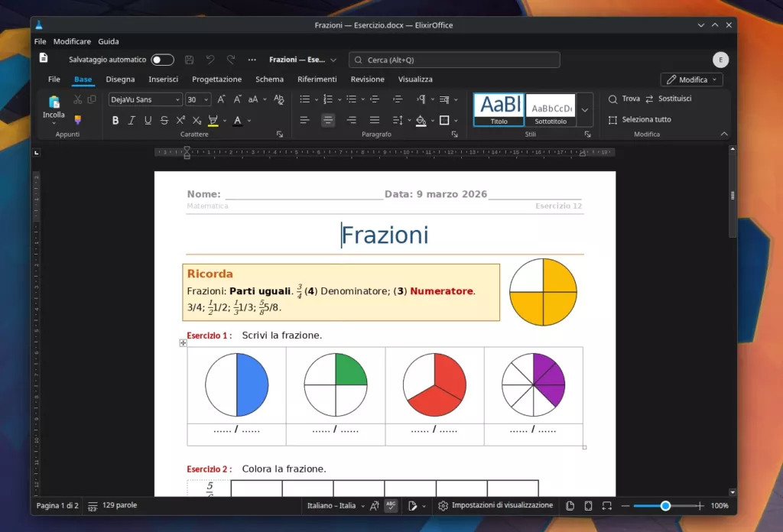Justify the paragraph text
783x532 pixels.
[x=375, y=120]
